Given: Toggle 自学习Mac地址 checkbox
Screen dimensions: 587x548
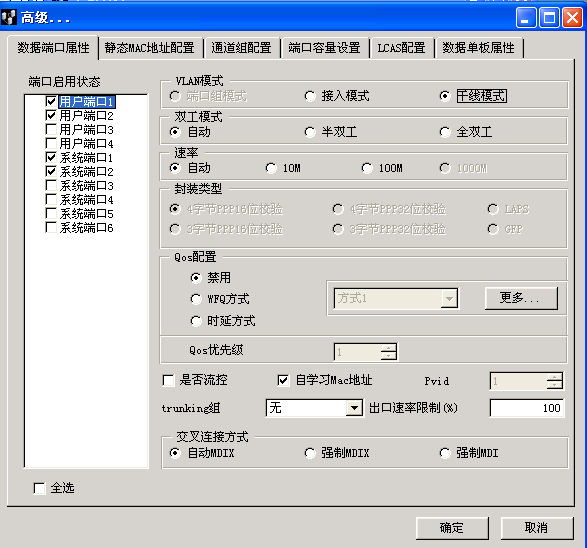Looking at the screenshot, I should (283, 381).
